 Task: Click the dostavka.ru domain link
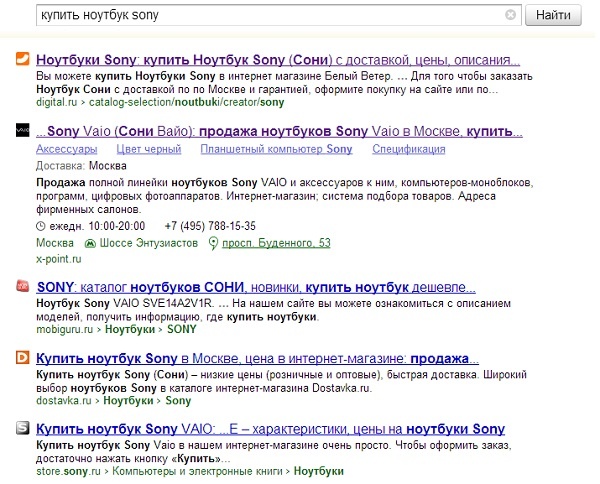point(64,401)
